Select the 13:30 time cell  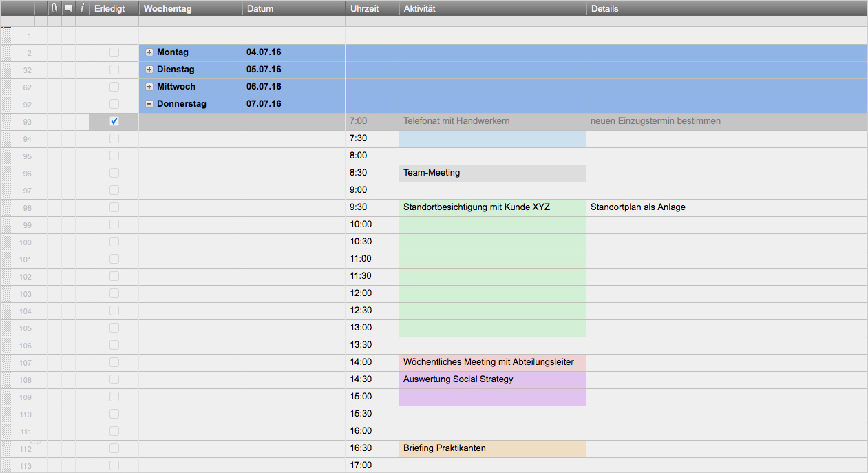(x=372, y=345)
